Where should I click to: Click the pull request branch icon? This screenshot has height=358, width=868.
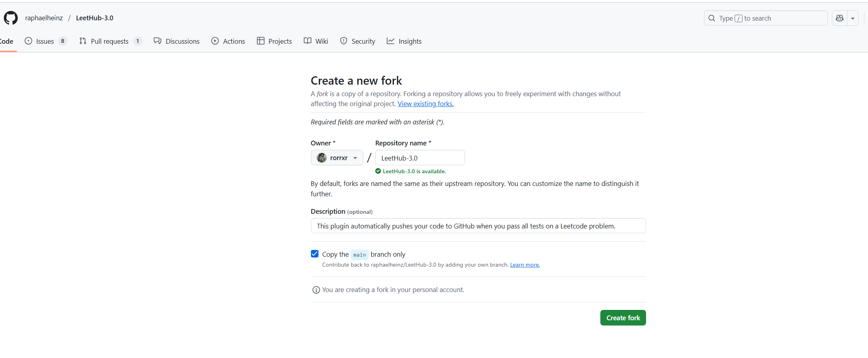pyautogui.click(x=83, y=41)
